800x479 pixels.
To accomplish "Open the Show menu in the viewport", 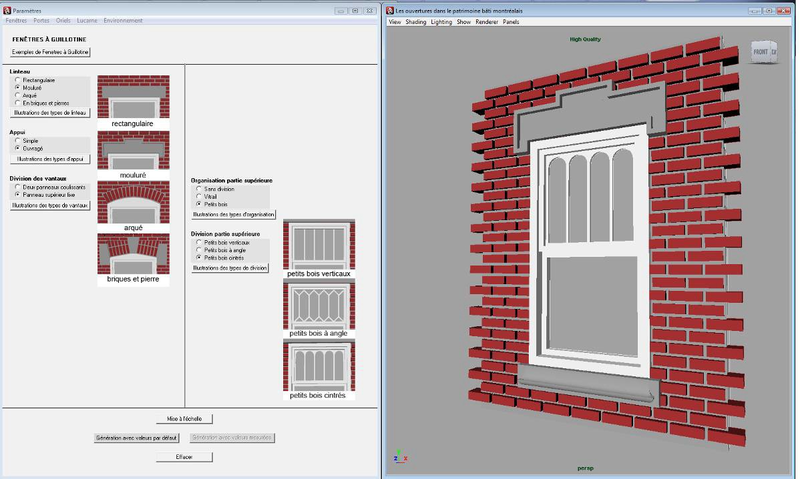I will [x=464, y=22].
